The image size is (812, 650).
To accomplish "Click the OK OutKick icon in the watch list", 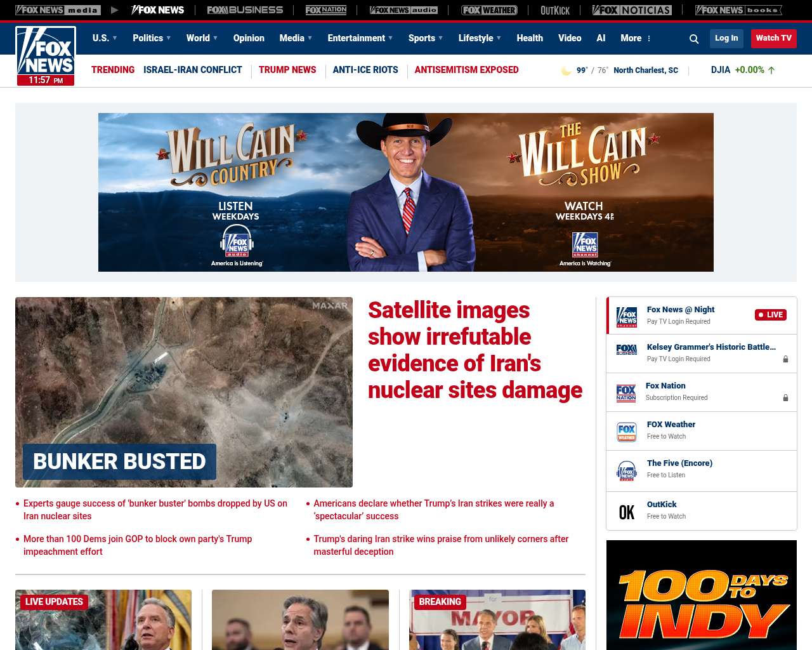I will [x=627, y=512].
